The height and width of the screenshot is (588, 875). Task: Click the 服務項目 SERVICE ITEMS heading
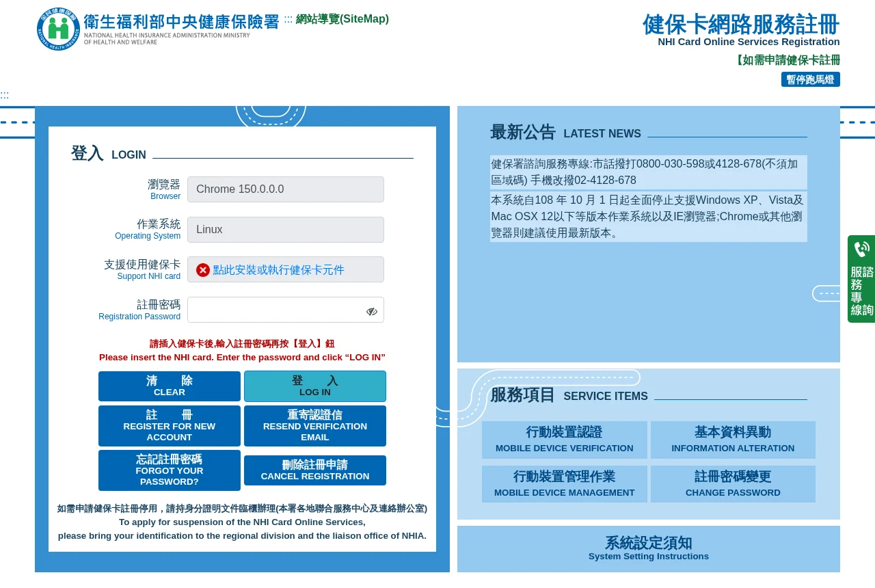(569, 395)
